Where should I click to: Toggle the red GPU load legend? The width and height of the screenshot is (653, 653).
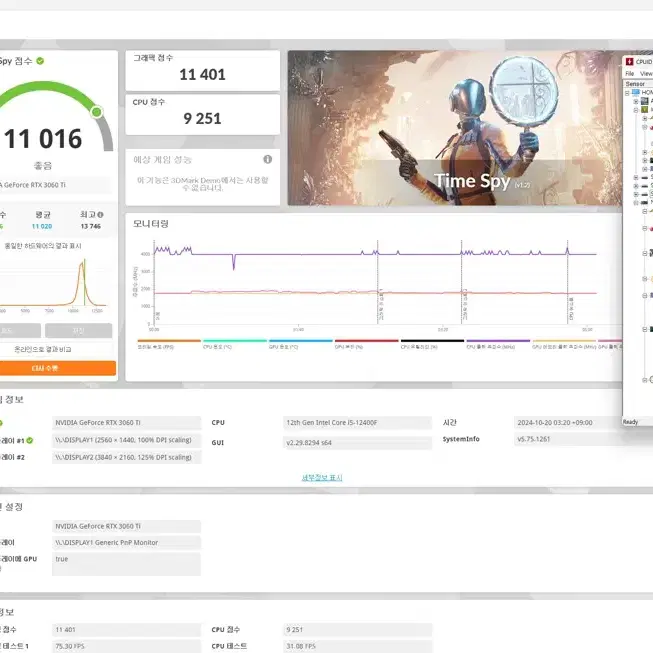tap(366, 344)
